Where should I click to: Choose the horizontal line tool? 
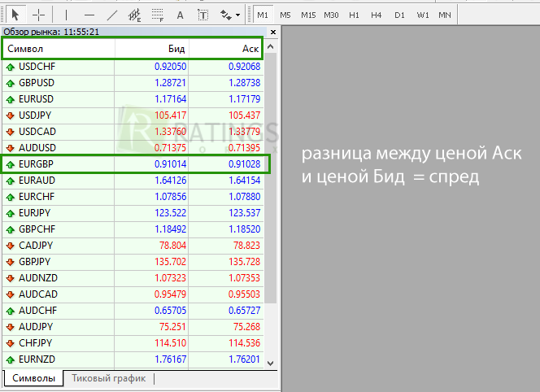tap(89, 15)
